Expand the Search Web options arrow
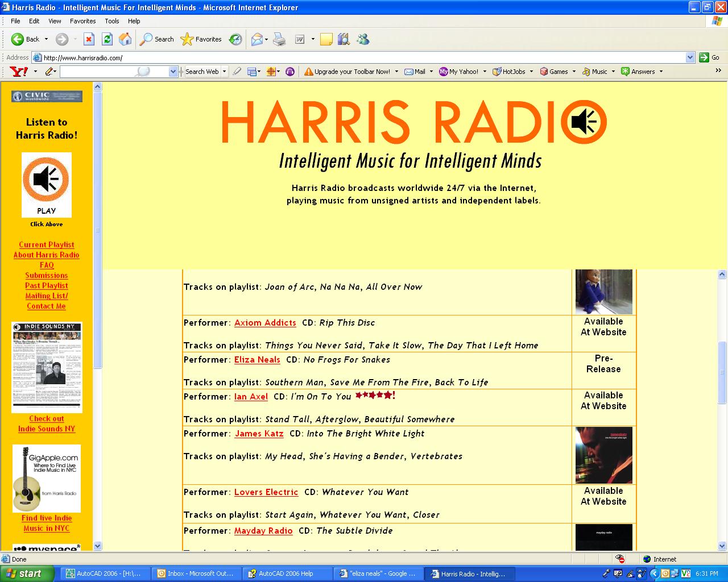This screenshot has width=728, height=582. point(225,72)
